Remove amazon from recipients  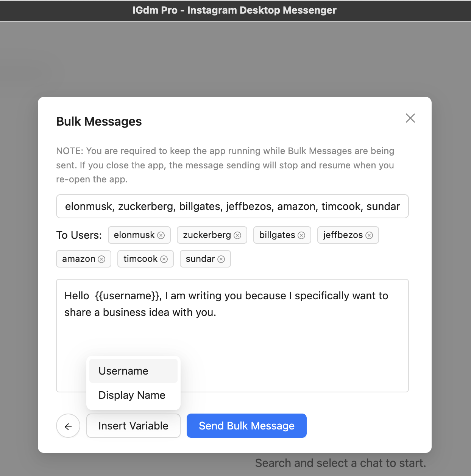click(x=101, y=259)
